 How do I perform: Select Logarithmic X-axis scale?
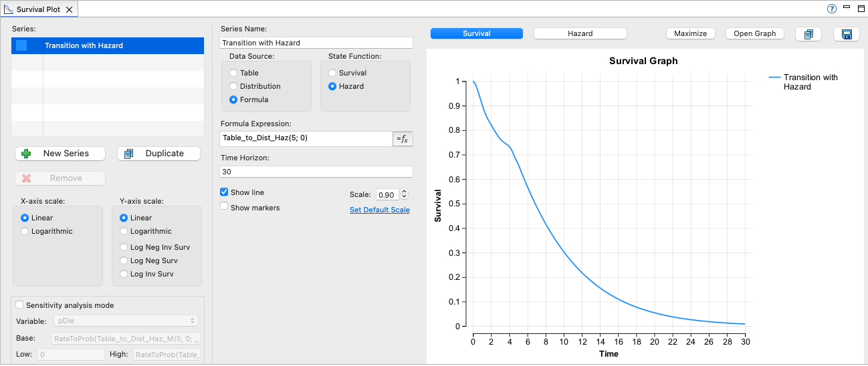pyautogui.click(x=25, y=231)
